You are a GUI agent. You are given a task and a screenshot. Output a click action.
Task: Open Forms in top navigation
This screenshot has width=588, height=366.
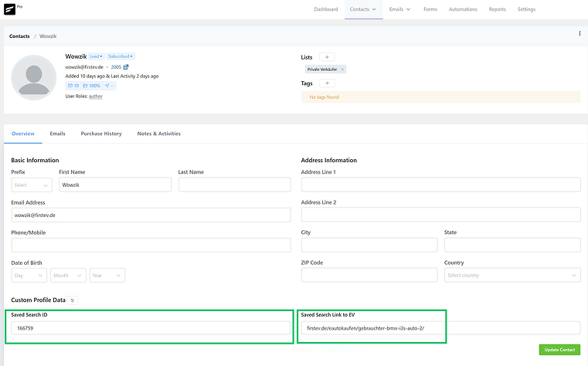pyautogui.click(x=430, y=9)
